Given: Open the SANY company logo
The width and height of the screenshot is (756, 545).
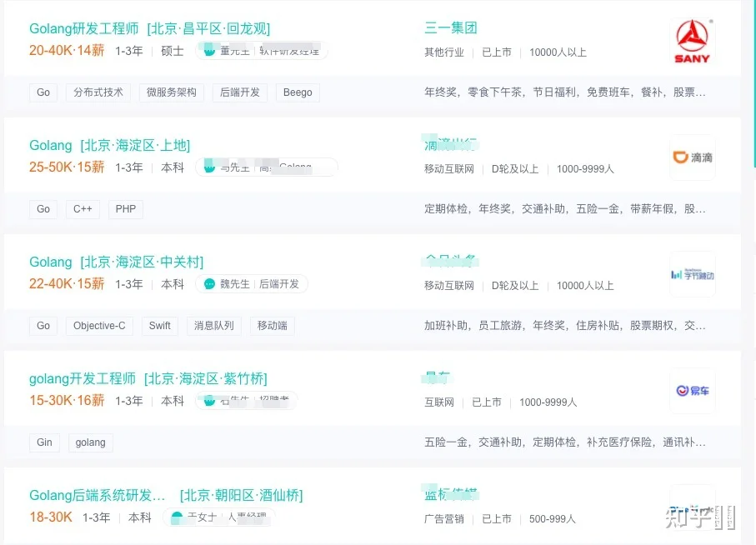Looking at the screenshot, I should pos(693,41).
